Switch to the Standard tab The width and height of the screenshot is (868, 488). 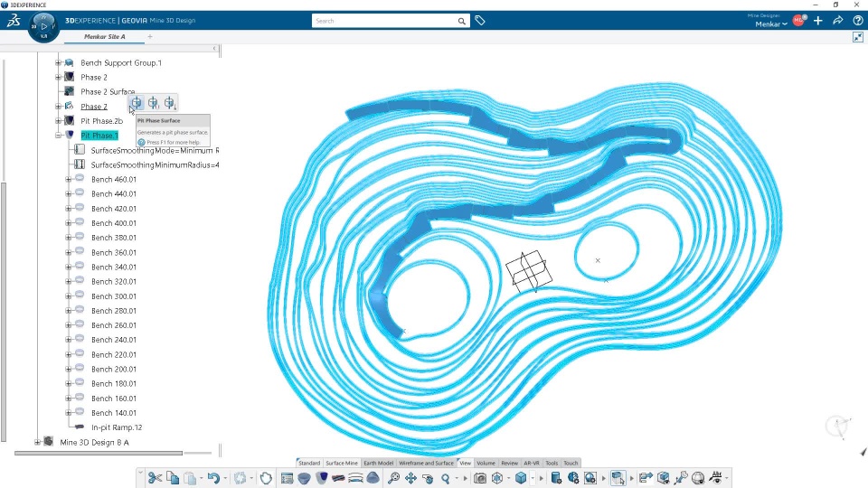(309, 463)
